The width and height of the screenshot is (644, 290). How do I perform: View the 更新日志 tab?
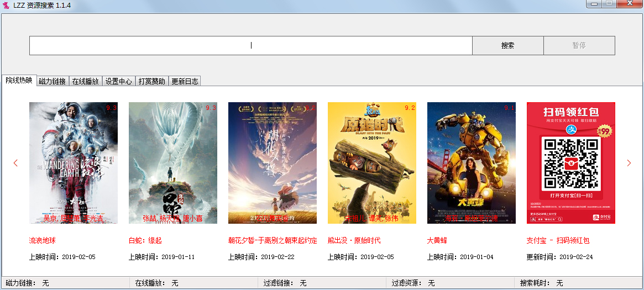click(x=185, y=81)
